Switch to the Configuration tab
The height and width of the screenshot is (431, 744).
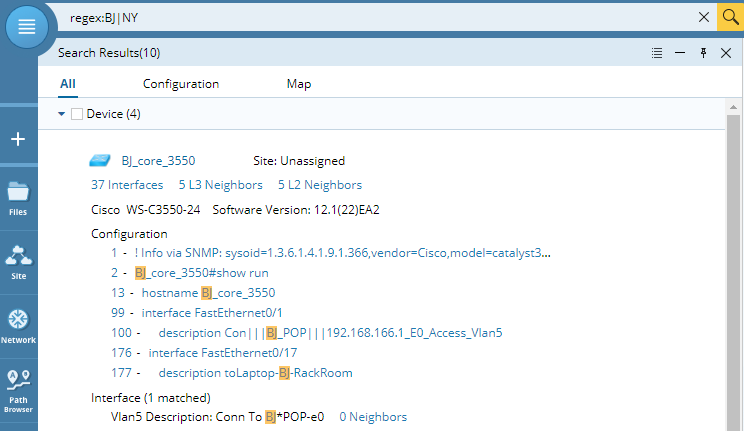point(181,84)
